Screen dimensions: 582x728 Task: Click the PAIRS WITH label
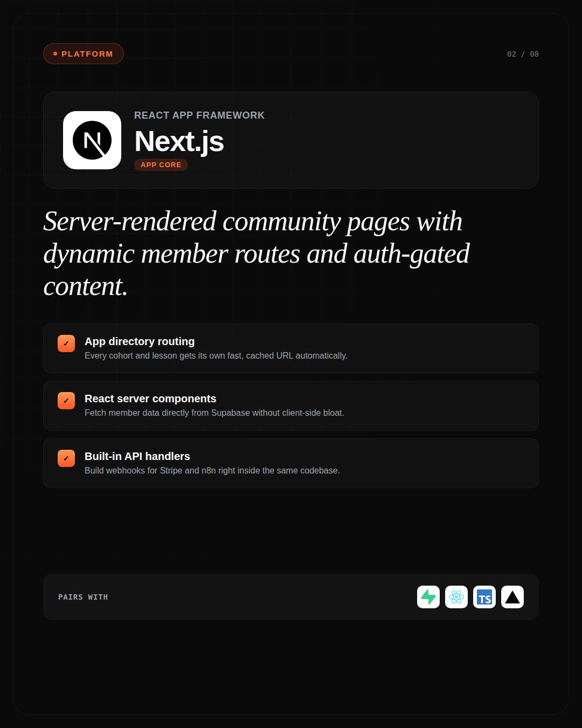click(x=83, y=597)
